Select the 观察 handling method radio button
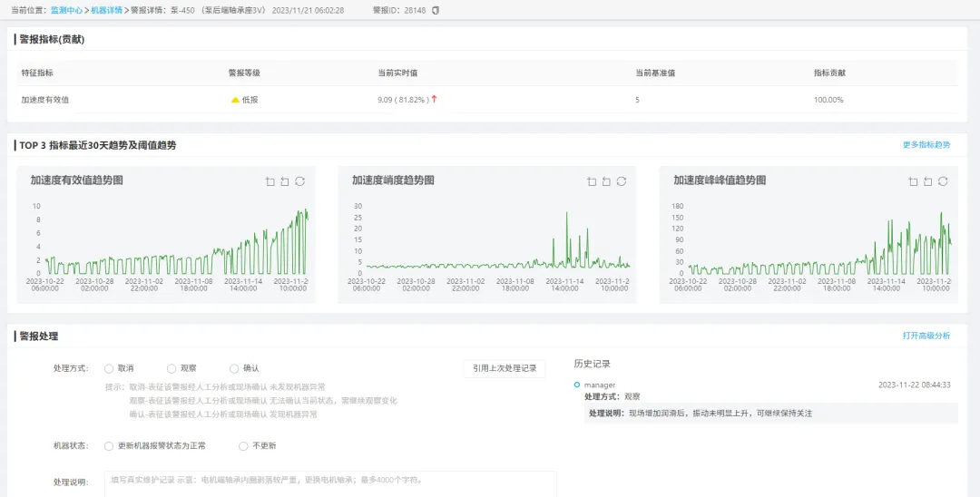The height and width of the screenshot is (497, 980). (171, 368)
